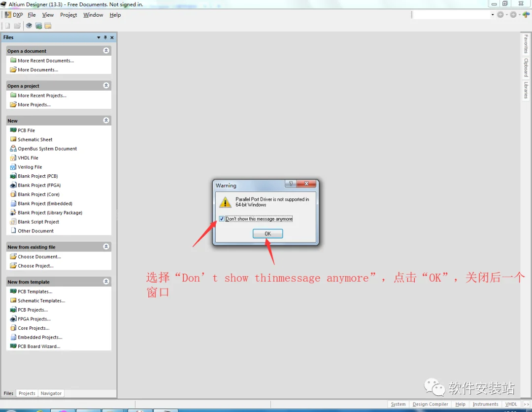Click the navigation address input field
The image size is (532, 412).
coord(452,15)
